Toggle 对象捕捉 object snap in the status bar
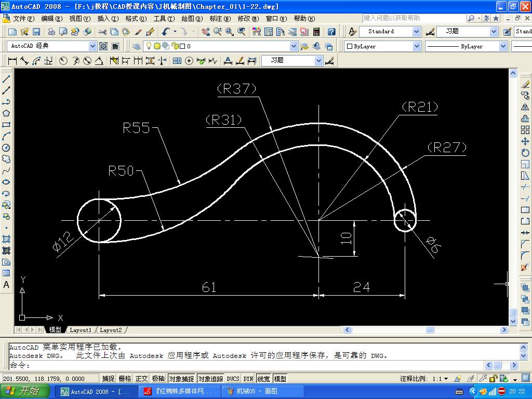Viewport: 532px width, 399px height. point(181,378)
